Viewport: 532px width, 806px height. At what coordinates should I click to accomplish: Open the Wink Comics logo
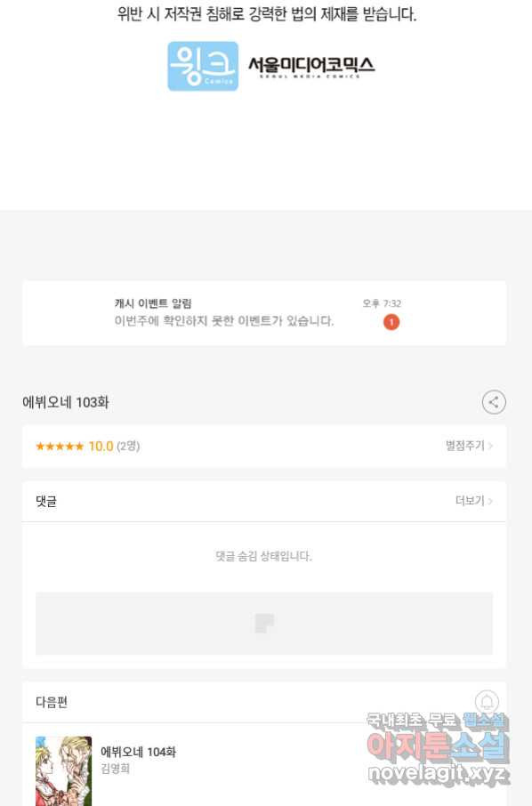pos(203,67)
